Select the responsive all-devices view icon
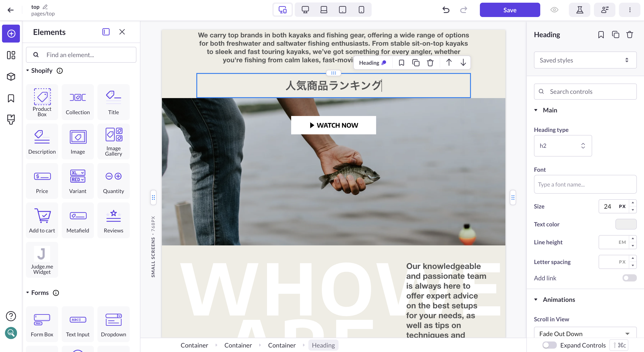The width and height of the screenshot is (644, 352). tap(282, 10)
